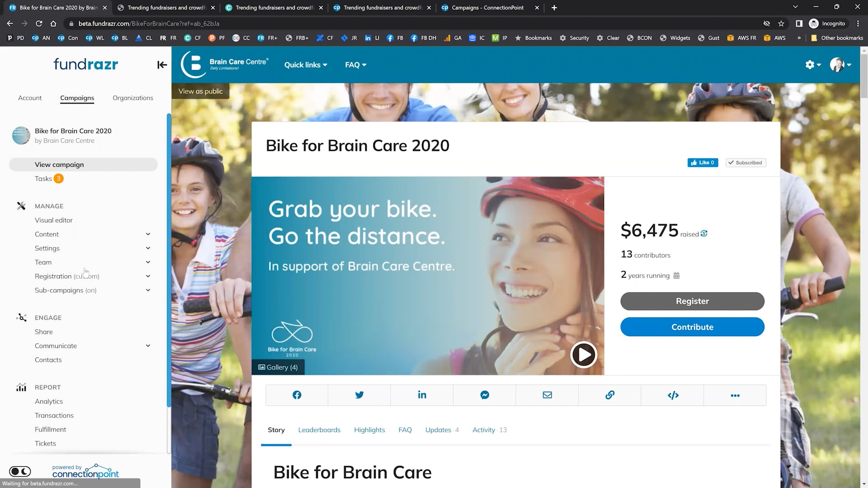
Task: Copy campaign link icon
Action: [x=610, y=395]
